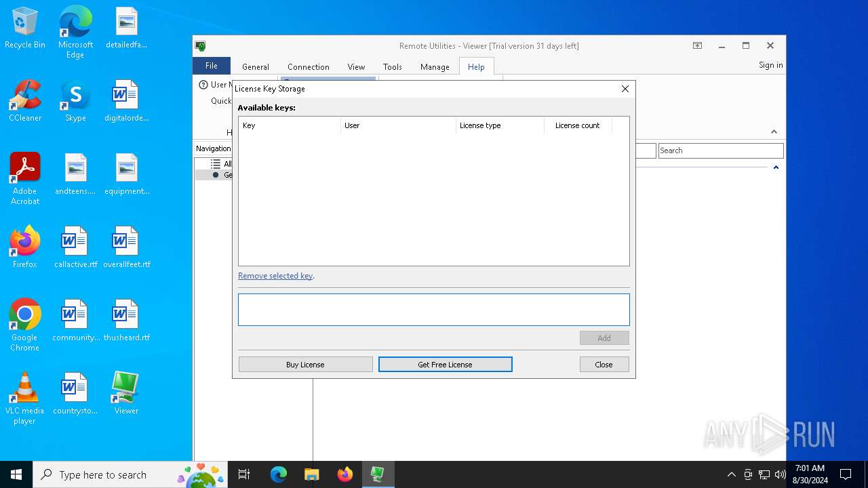868x488 pixels.
Task: Click Remote Utilities Viewer taskbar button
Action: (x=378, y=474)
